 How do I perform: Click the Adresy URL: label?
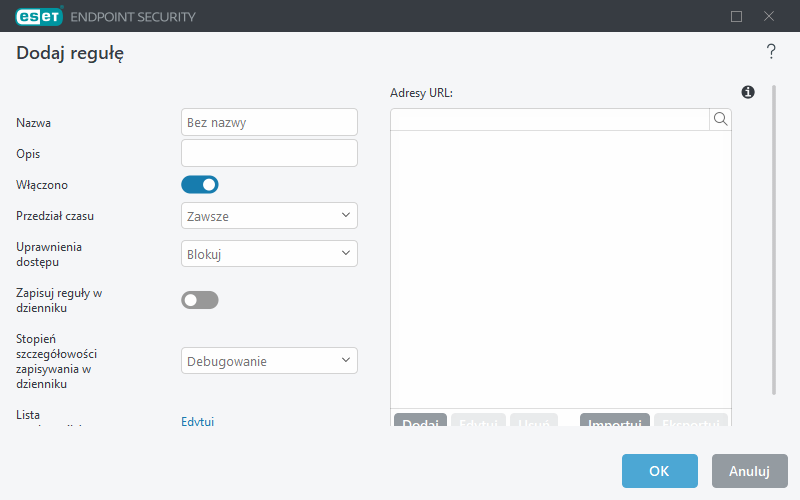(x=421, y=93)
